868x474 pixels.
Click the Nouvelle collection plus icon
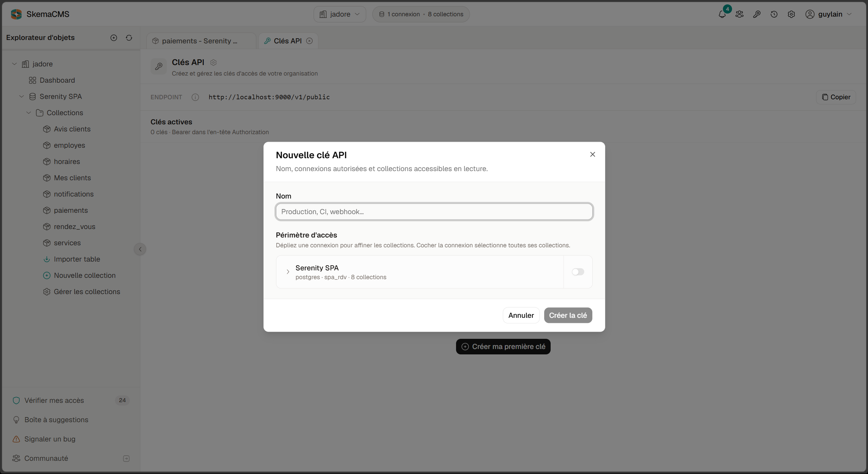point(47,275)
